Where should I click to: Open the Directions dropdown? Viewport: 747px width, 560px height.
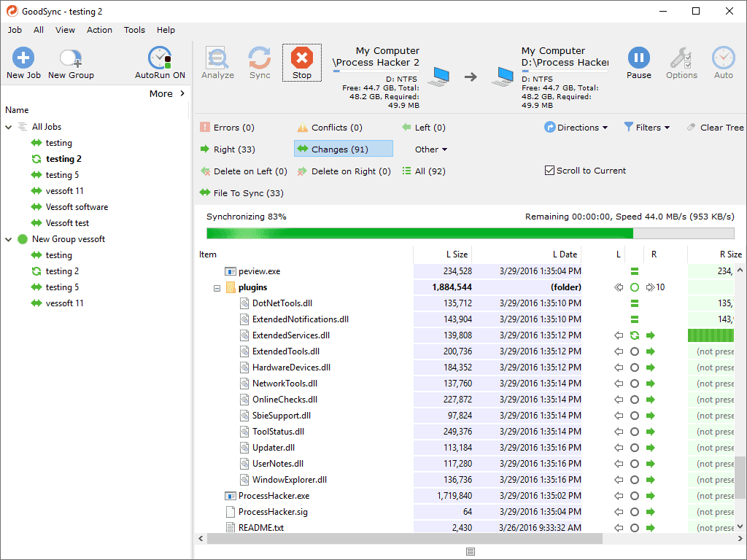[576, 128]
